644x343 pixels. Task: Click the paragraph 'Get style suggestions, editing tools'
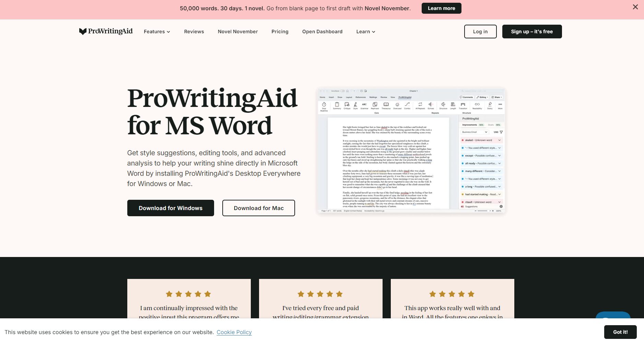tap(214, 168)
